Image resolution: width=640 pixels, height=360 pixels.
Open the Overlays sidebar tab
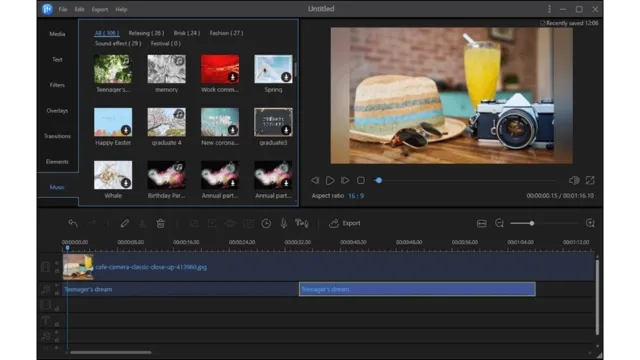click(57, 111)
